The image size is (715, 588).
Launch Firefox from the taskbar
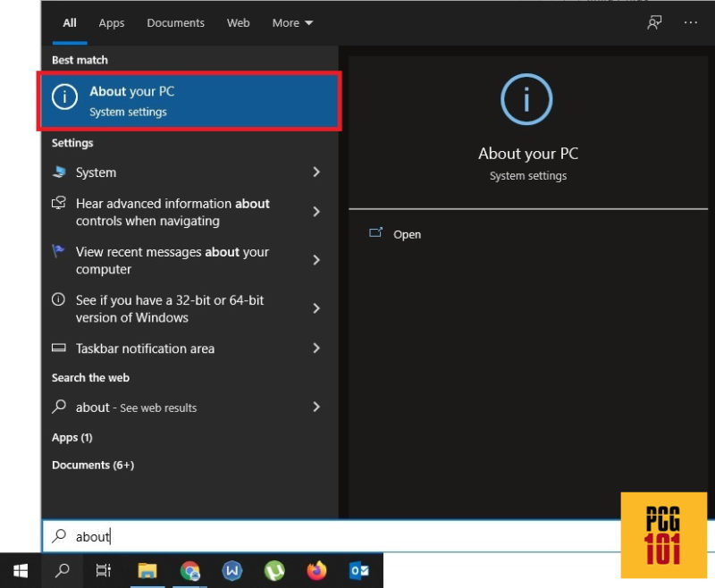pos(315,569)
